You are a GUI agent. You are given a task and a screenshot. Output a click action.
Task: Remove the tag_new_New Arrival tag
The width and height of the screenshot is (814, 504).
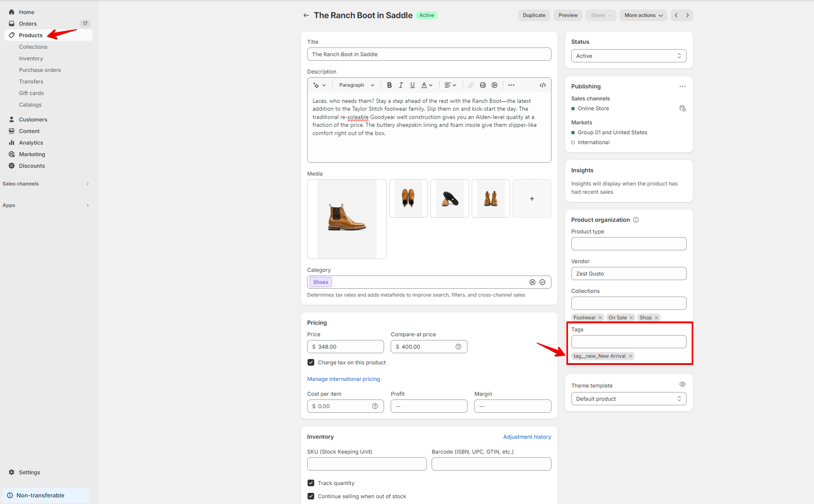tap(630, 356)
